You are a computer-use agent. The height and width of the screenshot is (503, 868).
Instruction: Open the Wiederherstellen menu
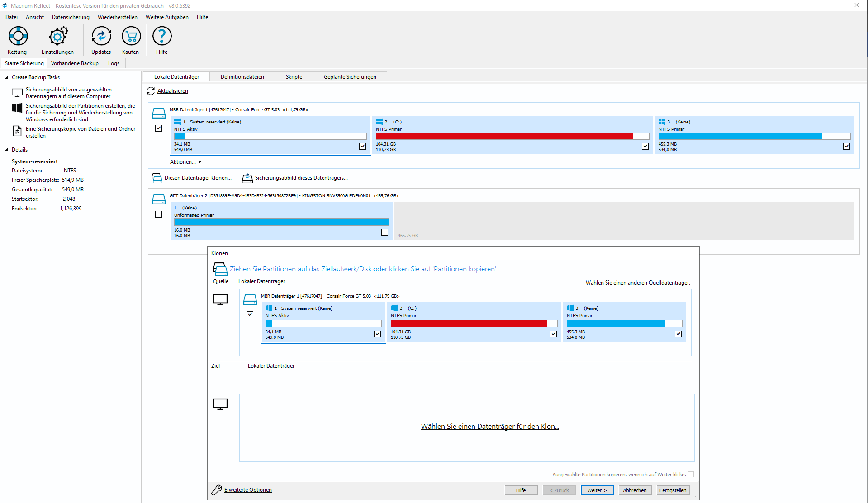click(x=117, y=17)
